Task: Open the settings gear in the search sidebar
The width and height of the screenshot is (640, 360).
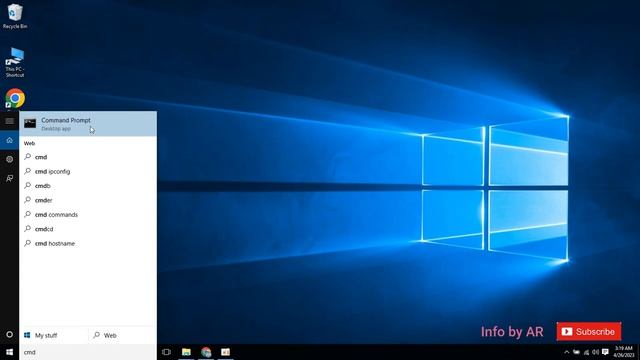Action: pyautogui.click(x=9, y=159)
